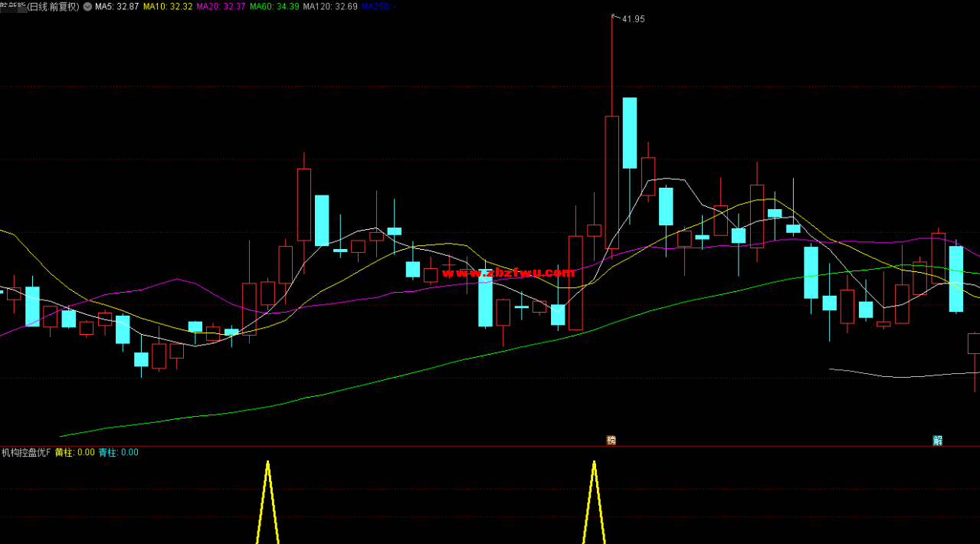980x544 pixels.
Task: Click the 日线 前复权 period label
Action: (54, 7)
